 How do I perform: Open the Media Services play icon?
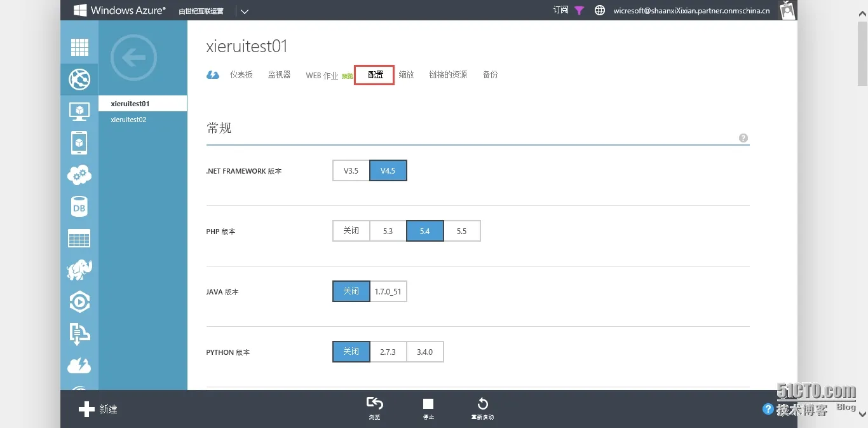(79, 302)
